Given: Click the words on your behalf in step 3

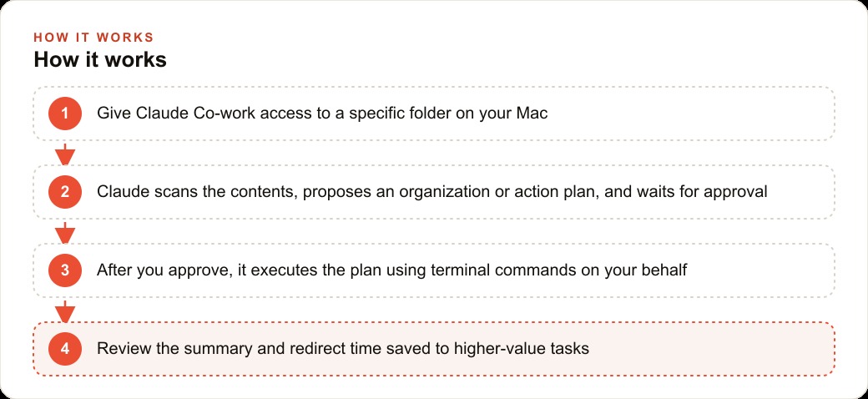Looking at the screenshot, I should point(633,270).
